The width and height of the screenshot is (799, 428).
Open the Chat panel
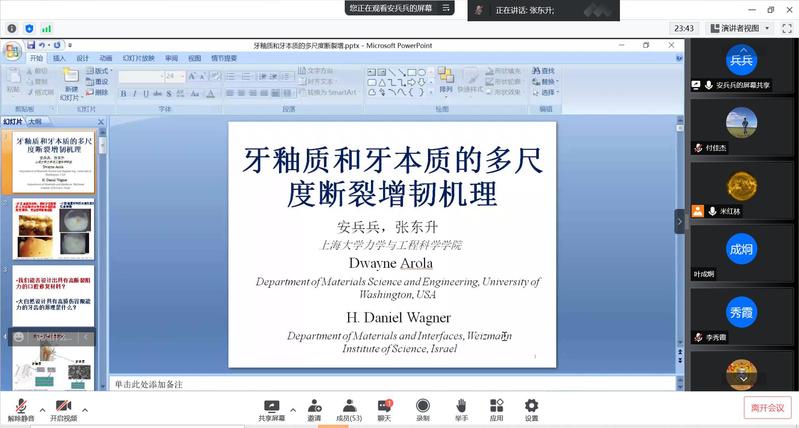tap(384, 406)
